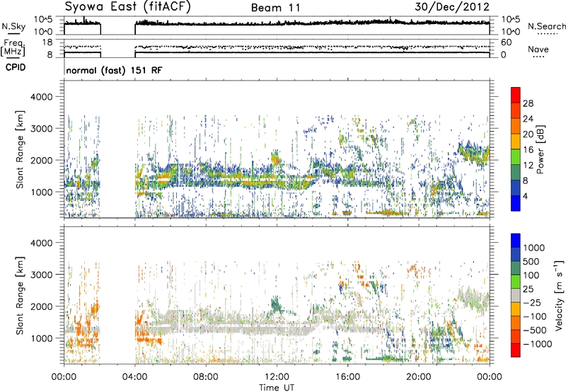Click the '18' frequency axis tick
The width and height of the screenshot is (566, 392).
click(x=47, y=42)
